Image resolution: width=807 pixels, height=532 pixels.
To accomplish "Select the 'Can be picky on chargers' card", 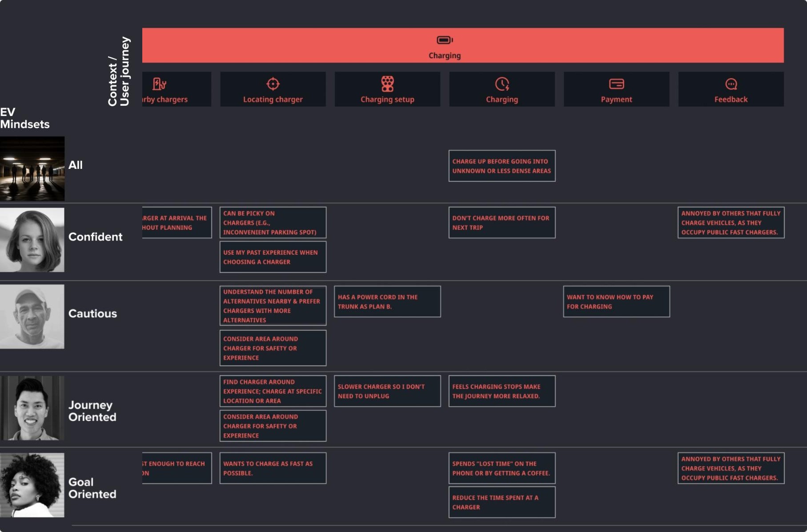I will pos(273,222).
